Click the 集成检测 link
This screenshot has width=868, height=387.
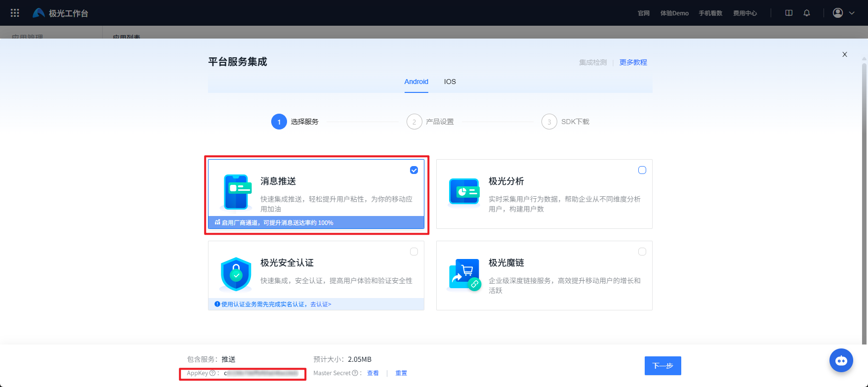pos(593,62)
